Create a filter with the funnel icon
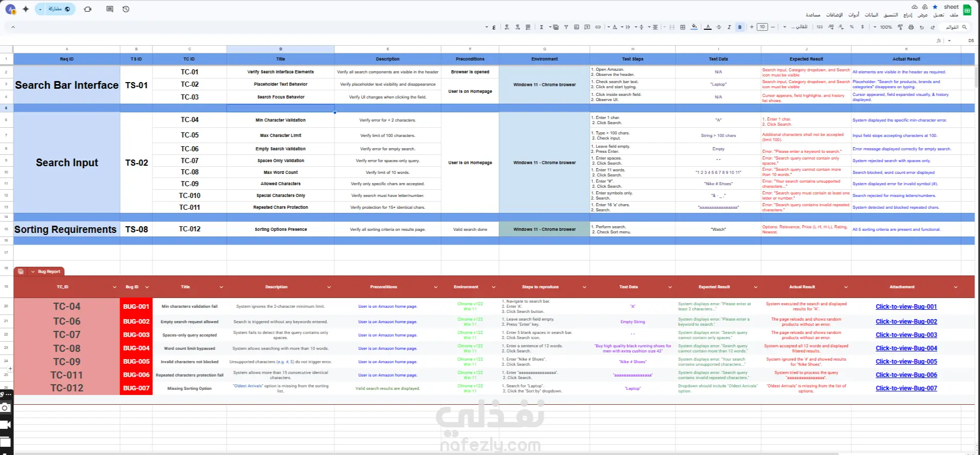This screenshot has width=980, height=455. tap(566, 27)
